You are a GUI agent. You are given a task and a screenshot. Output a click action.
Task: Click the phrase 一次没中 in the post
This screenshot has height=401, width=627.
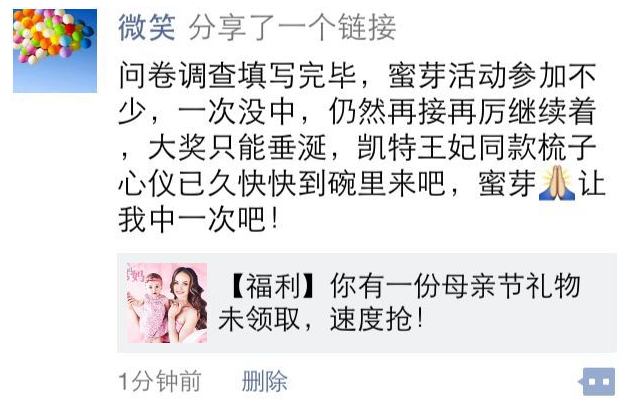tap(237, 112)
